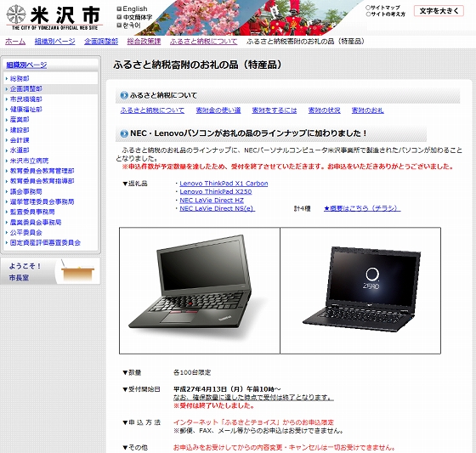The width and height of the screenshot is (476, 453).
Task: Open NEC LaVie Direct HZ link
Action: pyautogui.click(x=212, y=200)
